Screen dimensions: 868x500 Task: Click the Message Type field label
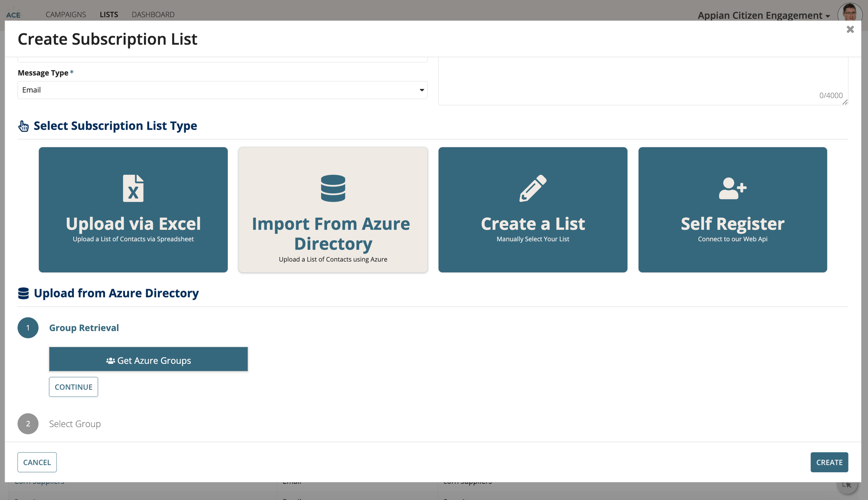43,73
